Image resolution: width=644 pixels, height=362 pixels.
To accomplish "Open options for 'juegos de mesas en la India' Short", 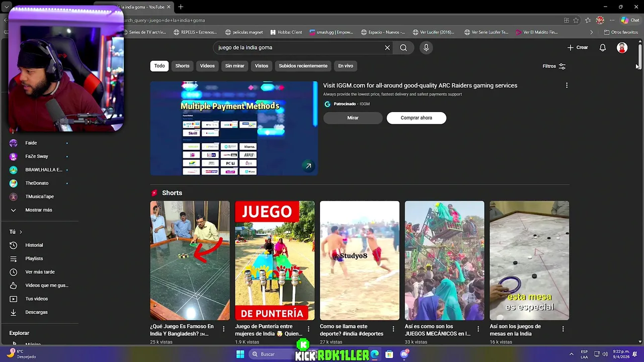I will [x=563, y=329].
